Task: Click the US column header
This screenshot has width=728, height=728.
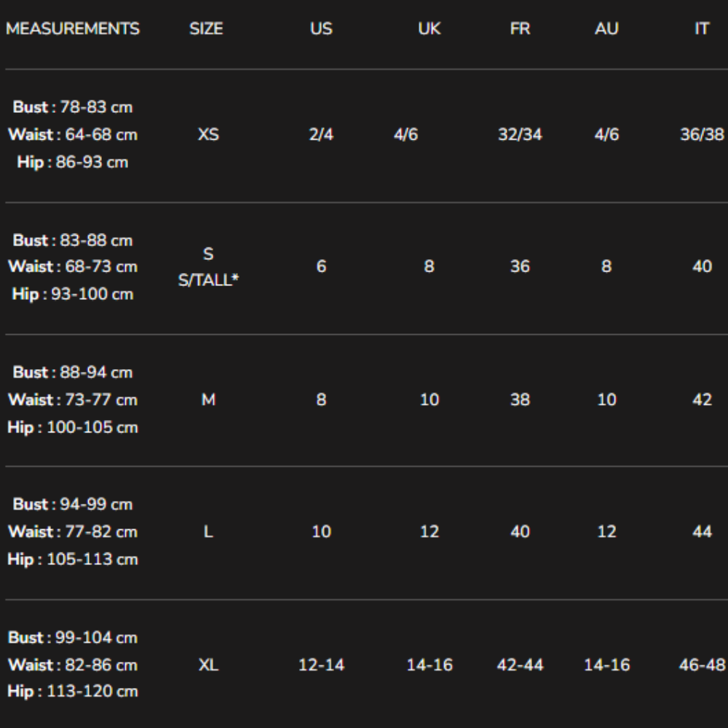Action: pos(321,29)
